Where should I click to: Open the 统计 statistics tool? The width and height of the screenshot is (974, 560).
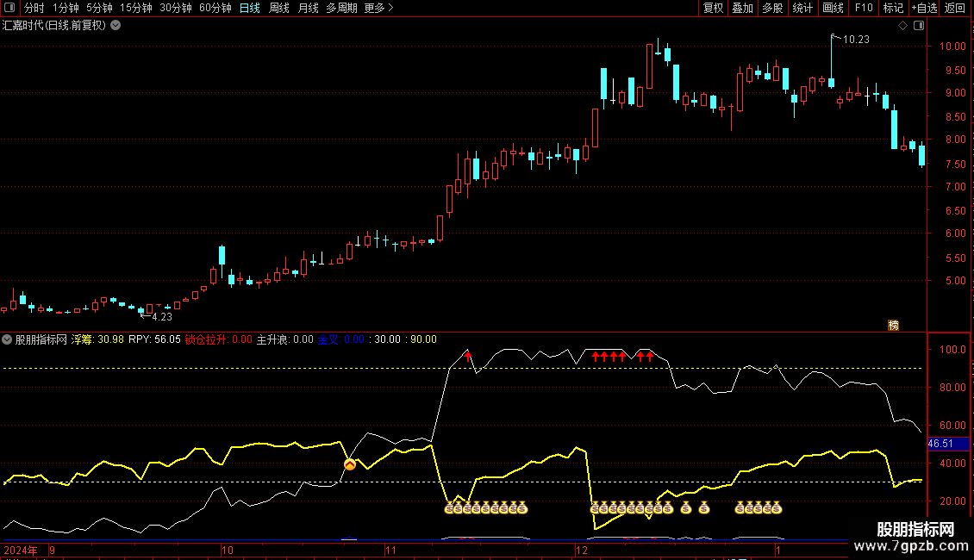click(802, 8)
